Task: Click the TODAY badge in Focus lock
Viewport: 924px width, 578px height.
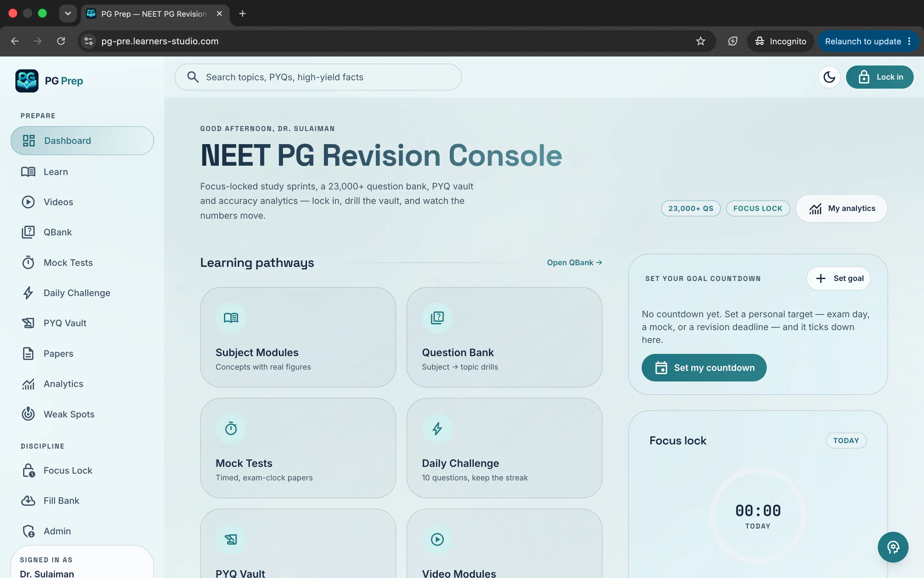Action: click(846, 440)
